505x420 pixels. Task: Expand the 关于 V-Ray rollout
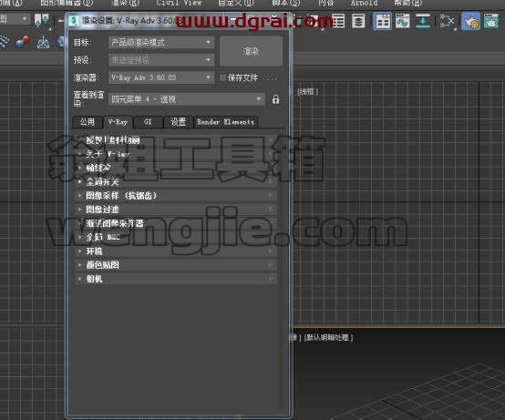(x=176, y=154)
